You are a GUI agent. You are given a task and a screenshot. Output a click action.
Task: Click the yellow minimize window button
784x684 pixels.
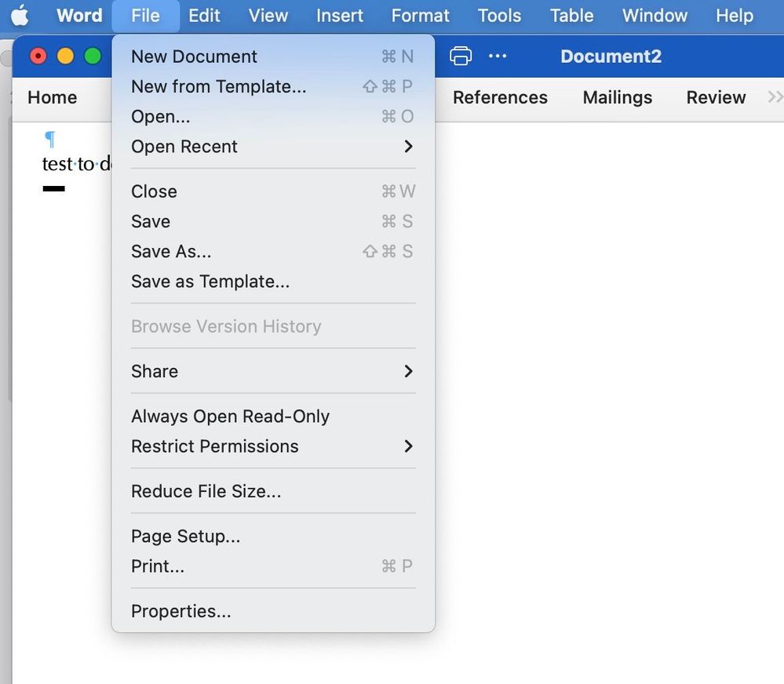click(65, 56)
